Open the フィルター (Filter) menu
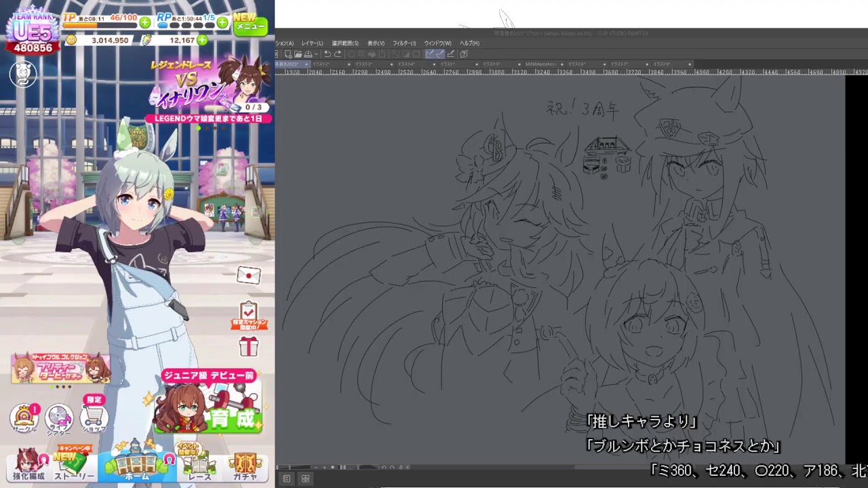This screenshot has width=868, height=488. (404, 43)
